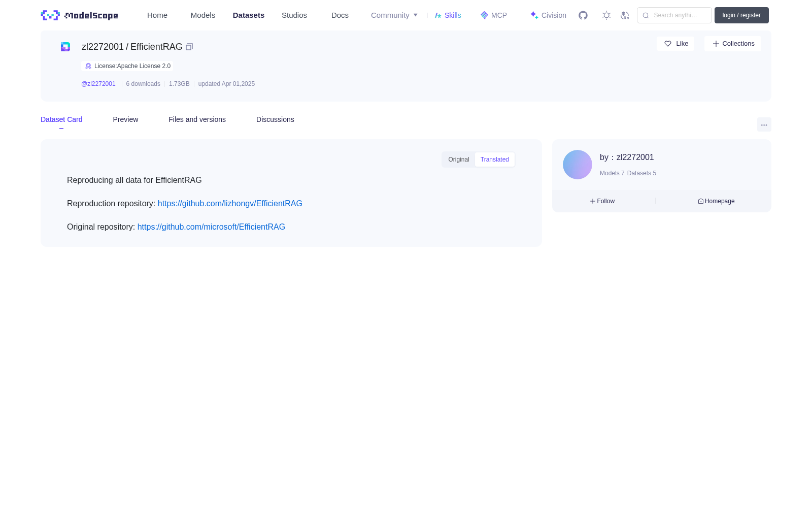Click the heart Like button
This screenshot has width=812, height=508.
click(675, 44)
